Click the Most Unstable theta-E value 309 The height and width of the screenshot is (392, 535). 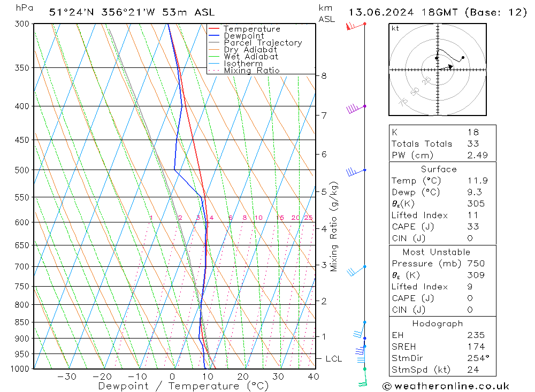pos(476,275)
